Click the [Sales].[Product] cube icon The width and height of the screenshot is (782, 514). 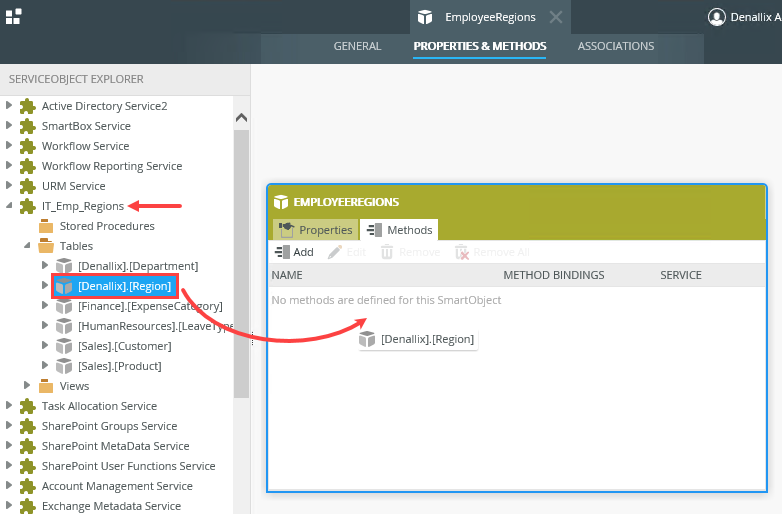(x=64, y=366)
